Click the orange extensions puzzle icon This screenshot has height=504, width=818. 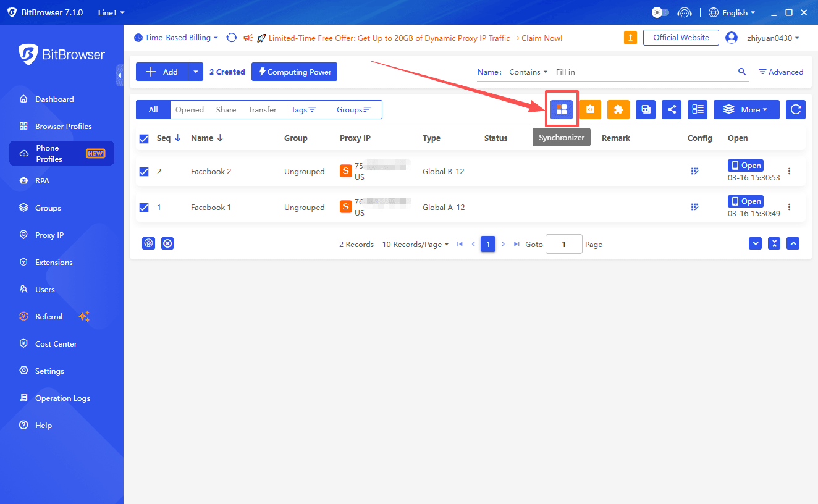coord(618,109)
